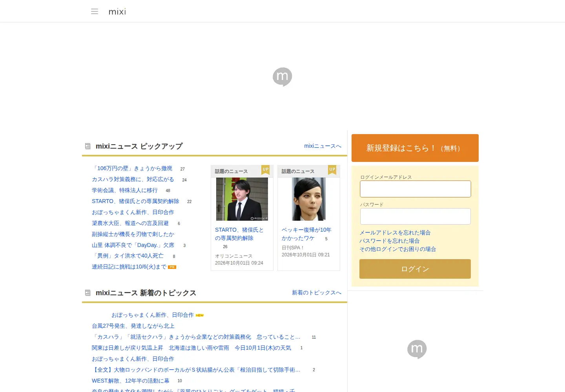Screen dimensions: 565x392
Task: Click date 2026年10月01日 09:24 on STARTO card
Action: [239, 263]
